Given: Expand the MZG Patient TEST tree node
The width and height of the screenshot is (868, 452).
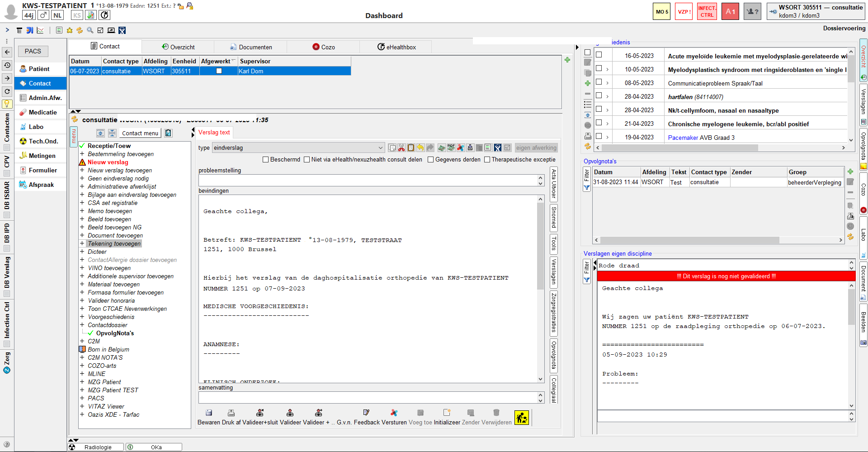Looking at the screenshot, I should click(x=82, y=390).
